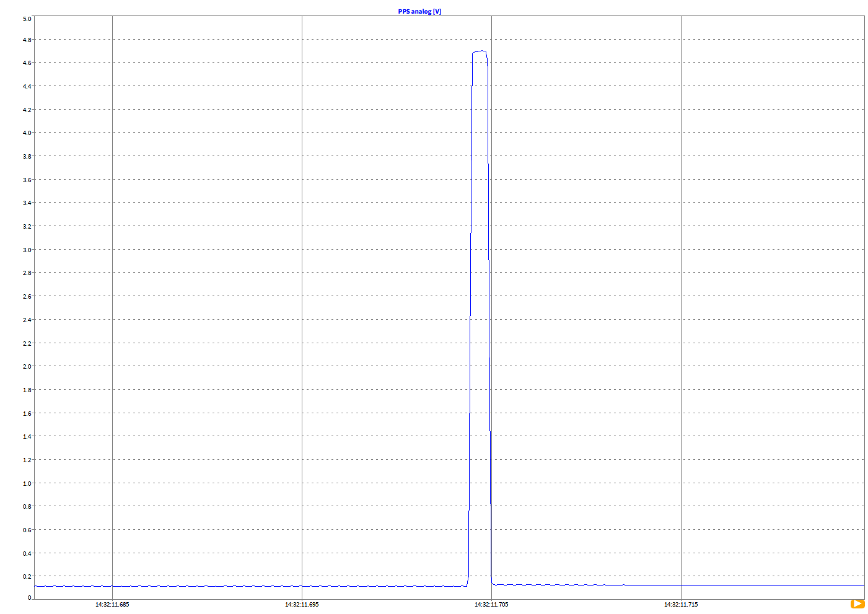Screen dimensions: 868x614
Task: Click the 14:32:11.705 time axis label
Action: tap(491, 604)
